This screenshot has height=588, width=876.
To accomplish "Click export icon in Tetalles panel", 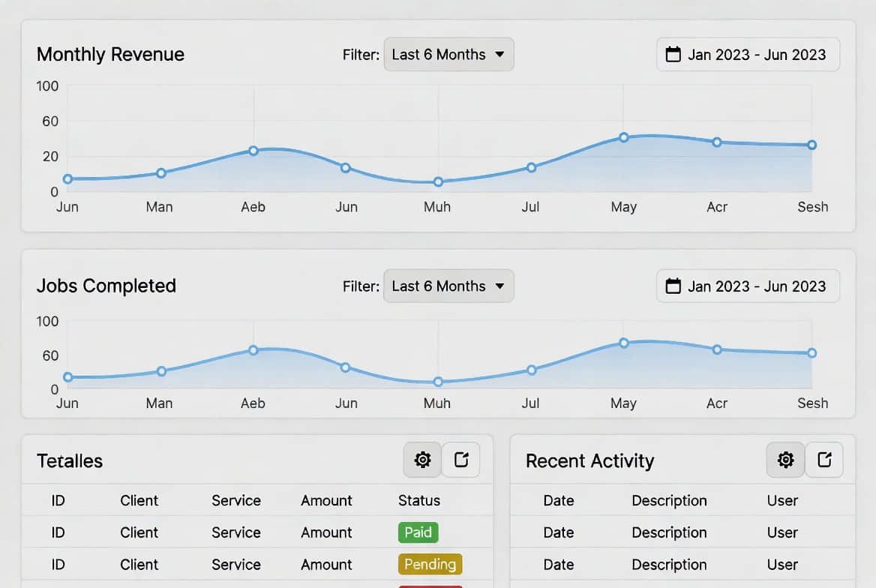I will tap(461, 460).
